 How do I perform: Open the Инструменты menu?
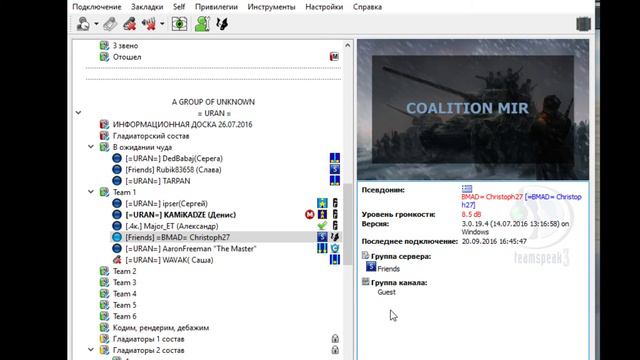pos(271,7)
